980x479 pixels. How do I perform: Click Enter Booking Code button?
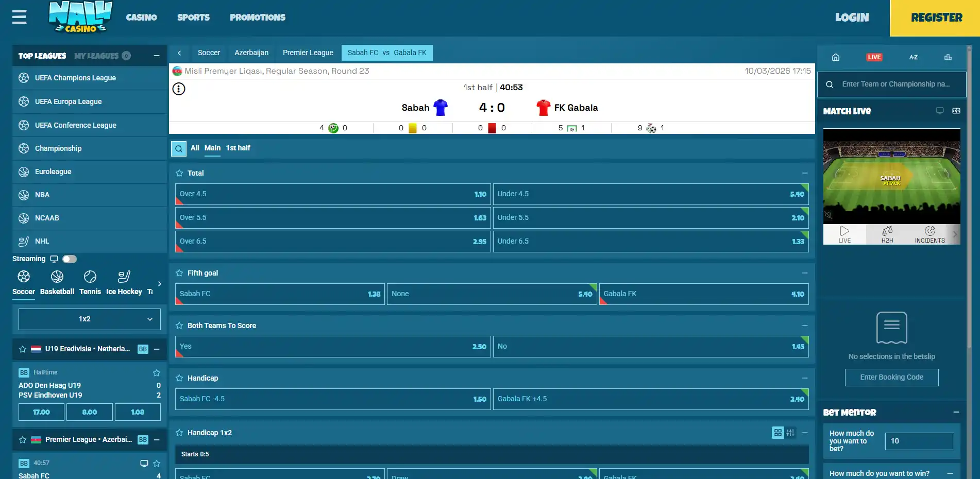892,378
